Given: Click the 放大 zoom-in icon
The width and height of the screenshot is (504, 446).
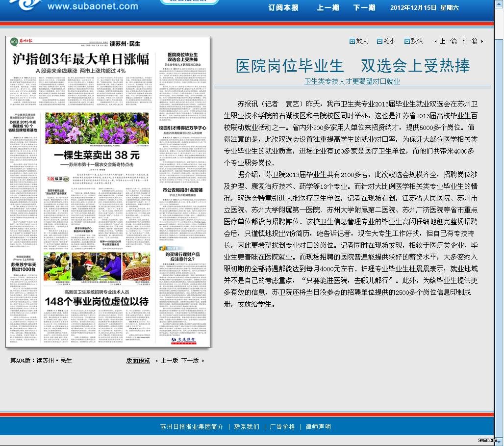Looking at the screenshot, I should [352, 42].
